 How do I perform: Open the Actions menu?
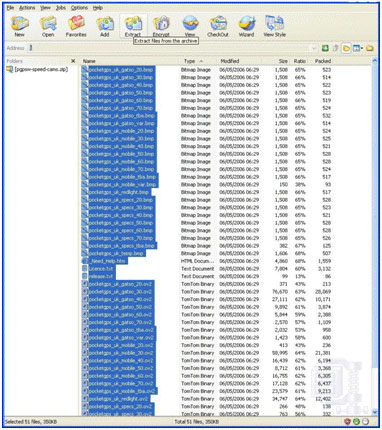pos(27,8)
